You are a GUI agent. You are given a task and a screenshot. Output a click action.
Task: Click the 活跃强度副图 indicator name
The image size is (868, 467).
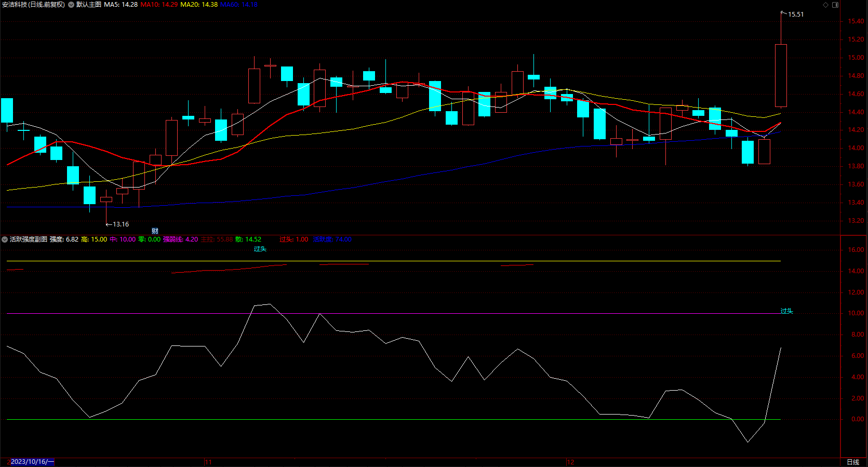(x=29, y=239)
